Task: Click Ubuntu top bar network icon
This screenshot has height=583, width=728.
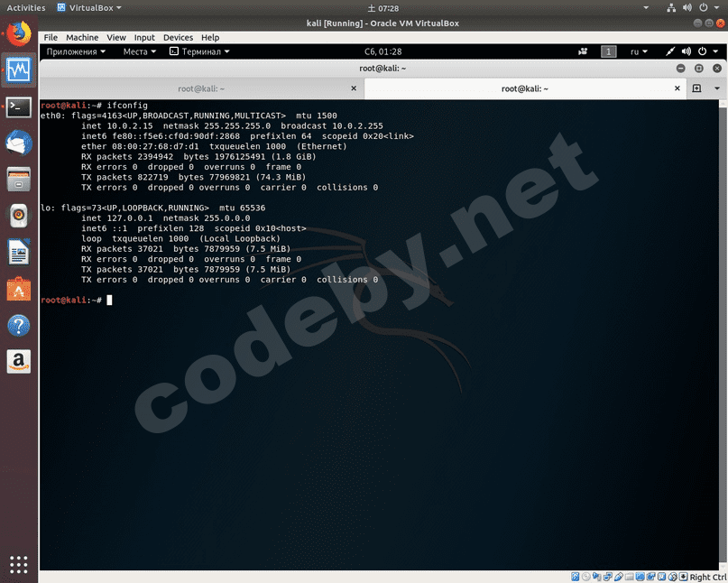Action: click(x=671, y=8)
